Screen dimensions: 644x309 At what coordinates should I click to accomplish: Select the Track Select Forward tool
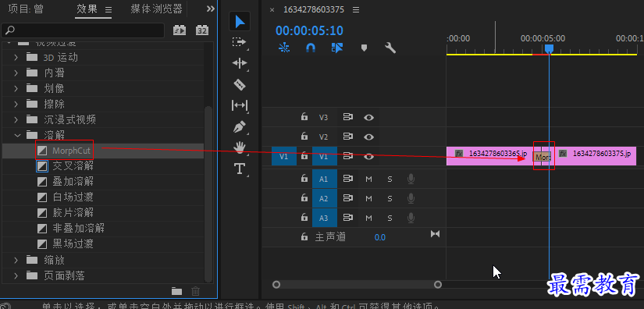[x=239, y=42]
